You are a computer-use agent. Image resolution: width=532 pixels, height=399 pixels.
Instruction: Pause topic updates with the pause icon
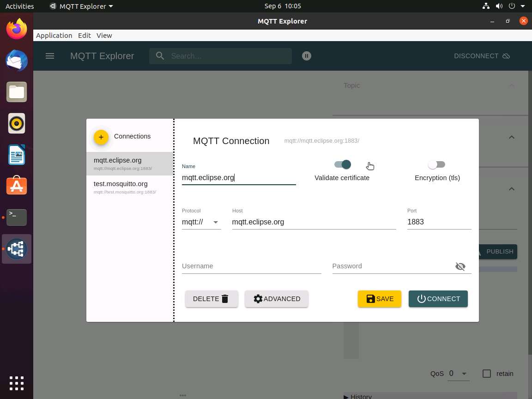pos(306,56)
